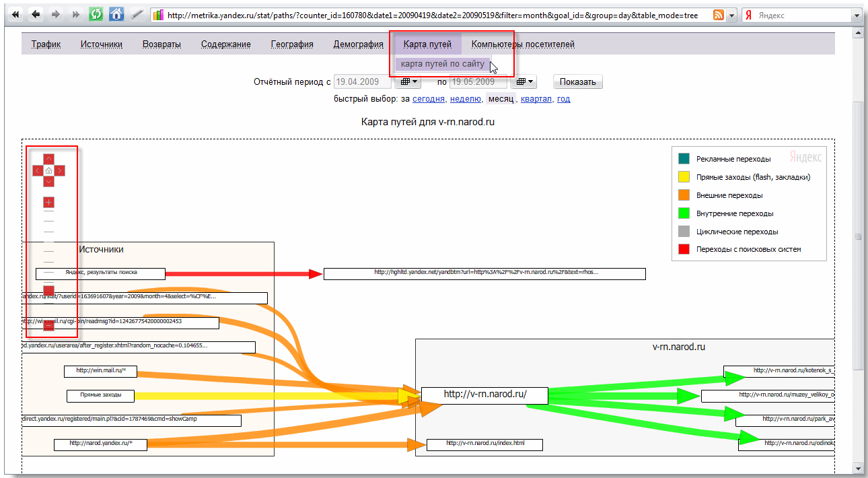Click the 'http://v-rn.narod.ru/' main node
This screenshot has height=478, width=868.
point(484,396)
